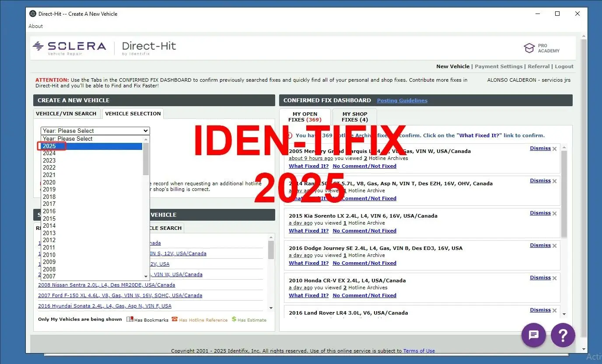This screenshot has height=364, width=602.
Task: Open the About menu
Action: click(x=35, y=26)
